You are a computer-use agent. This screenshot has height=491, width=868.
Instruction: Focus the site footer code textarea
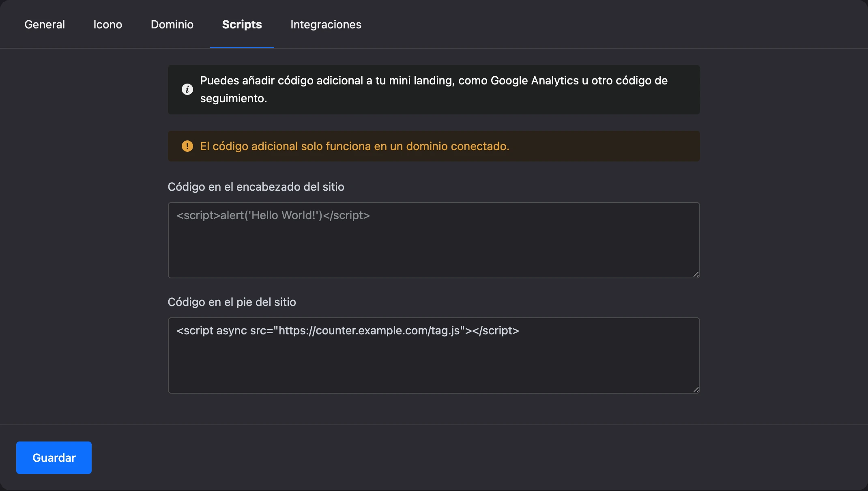(434, 355)
